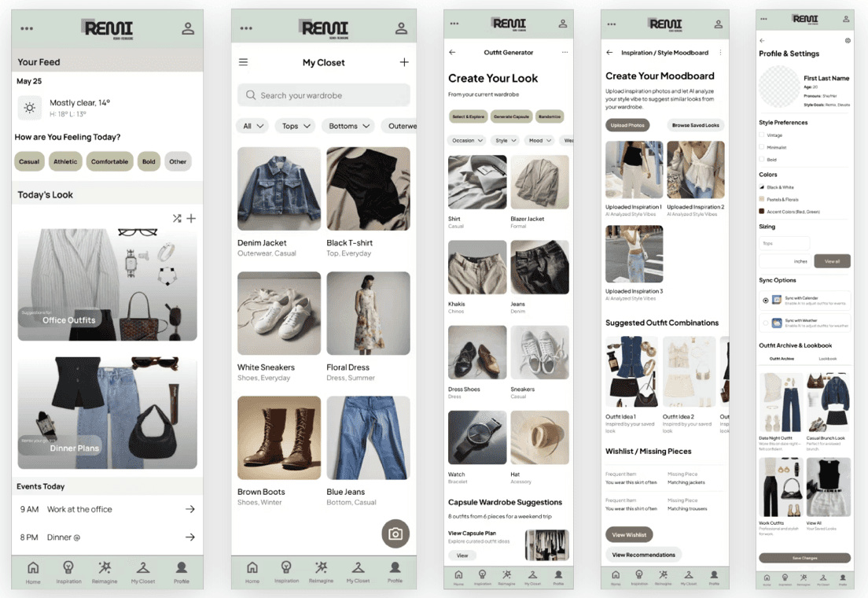Open the Tops sizing field in Profile
Image resolution: width=868 pixels, height=598 pixels.
[x=784, y=243]
